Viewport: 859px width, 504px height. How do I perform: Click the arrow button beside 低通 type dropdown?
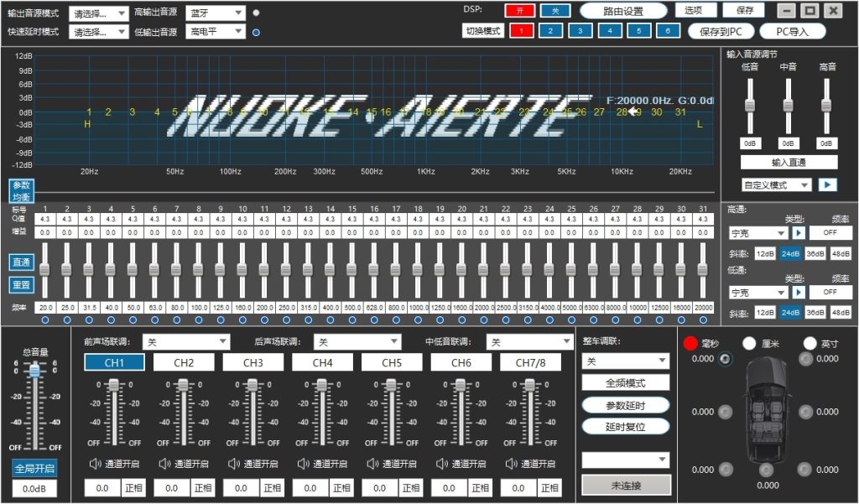[x=799, y=292]
